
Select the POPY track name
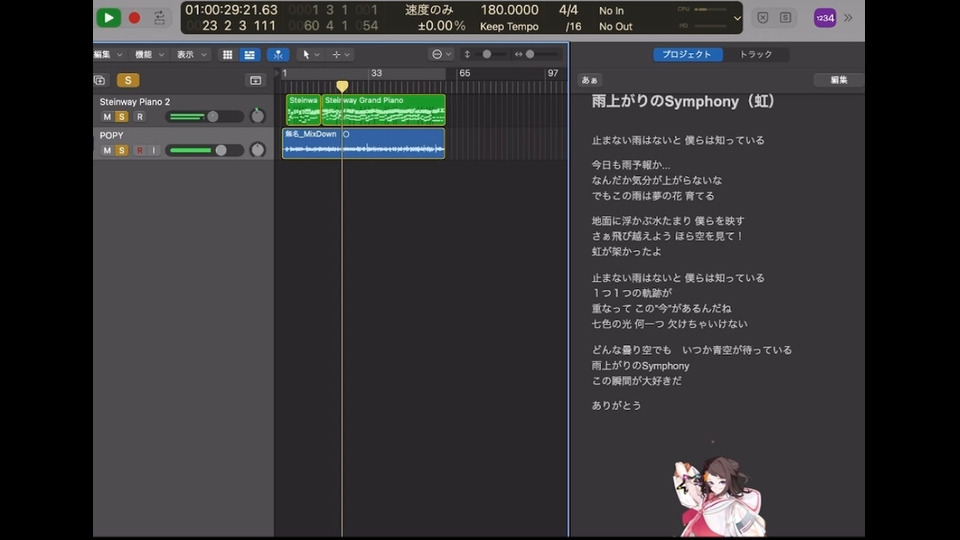click(111, 135)
